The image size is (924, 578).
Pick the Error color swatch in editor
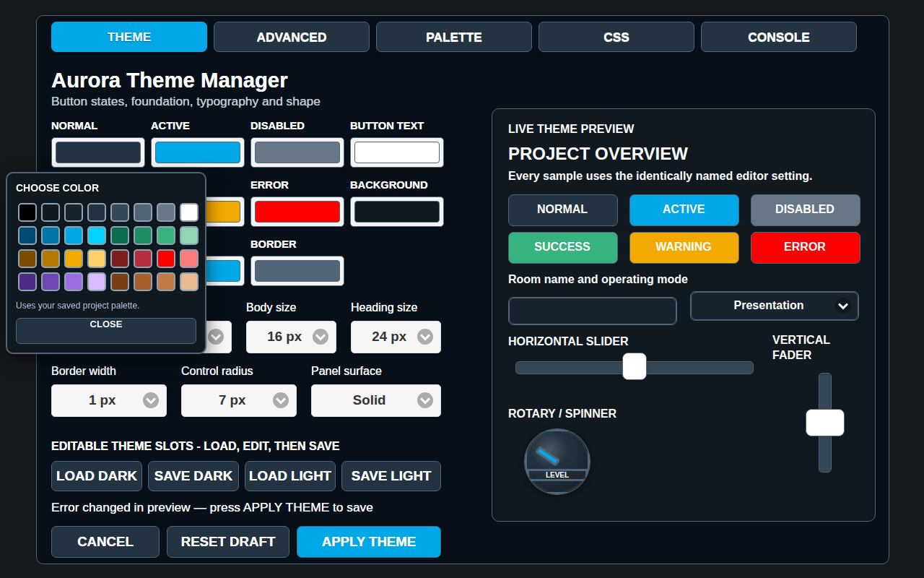click(x=297, y=212)
